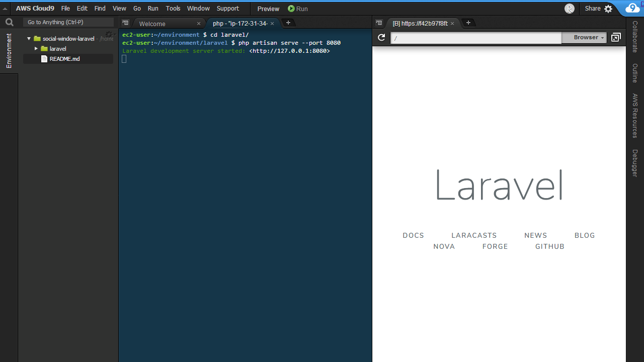Open the DOCS link

click(x=414, y=235)
